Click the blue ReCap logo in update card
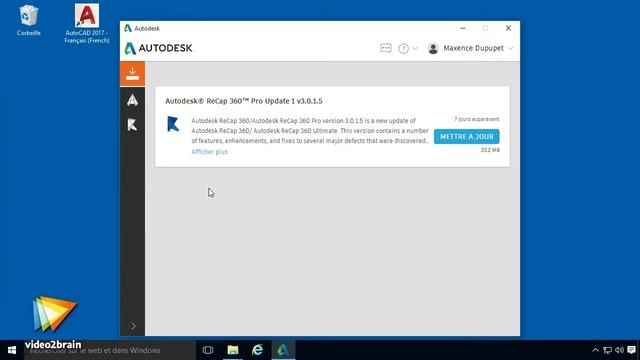Viewport: 640px width, 360px height. tap(173, 124)
